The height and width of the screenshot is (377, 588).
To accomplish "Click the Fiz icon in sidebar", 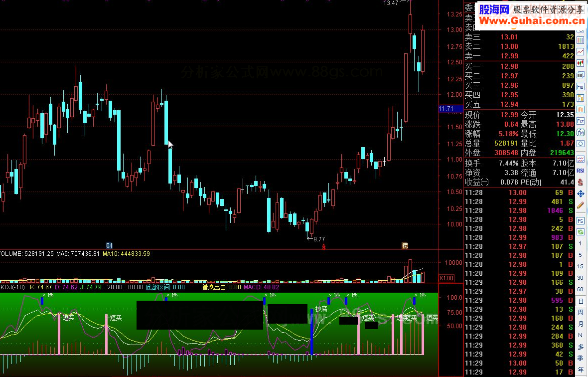I will pos(581,121).
